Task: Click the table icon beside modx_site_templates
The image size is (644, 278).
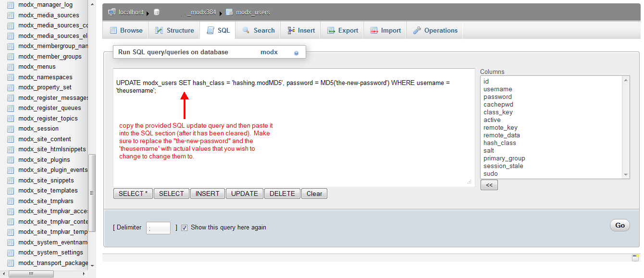Action: point(11,191)
